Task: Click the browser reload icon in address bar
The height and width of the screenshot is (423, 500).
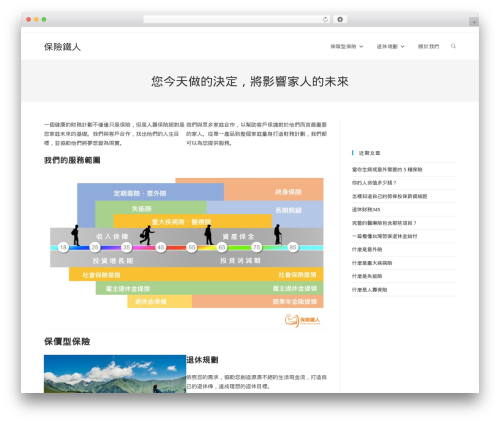Action: (325, 19)
